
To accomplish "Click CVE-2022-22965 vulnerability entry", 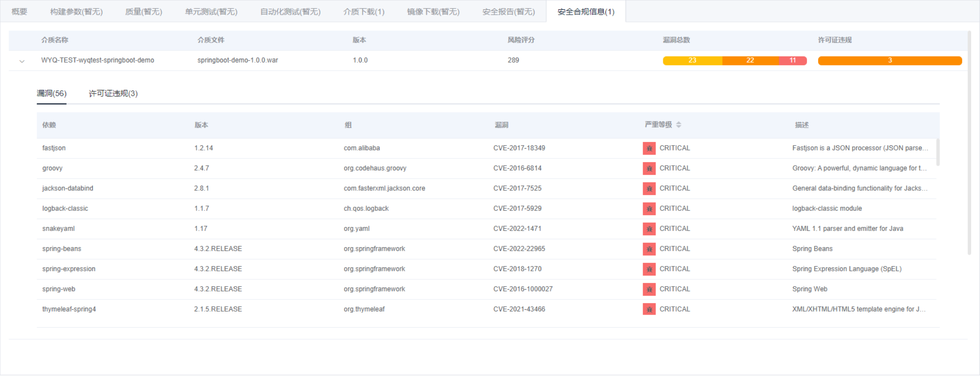I will tap(519, 249).
